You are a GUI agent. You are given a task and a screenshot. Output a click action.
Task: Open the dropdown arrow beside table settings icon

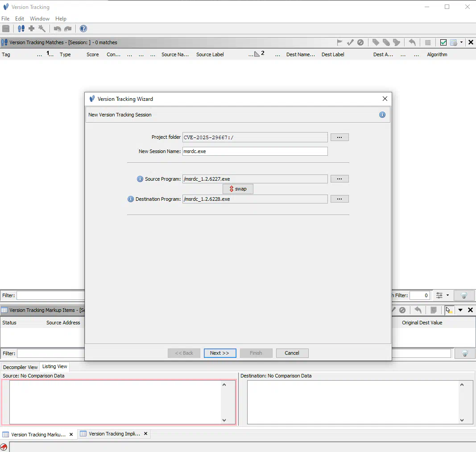[461, 42]
